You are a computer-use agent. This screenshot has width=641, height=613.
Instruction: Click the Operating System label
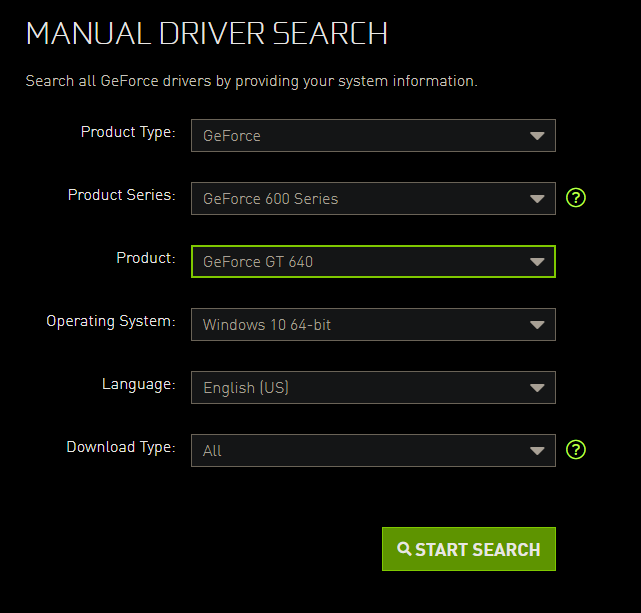coord(111,321)
